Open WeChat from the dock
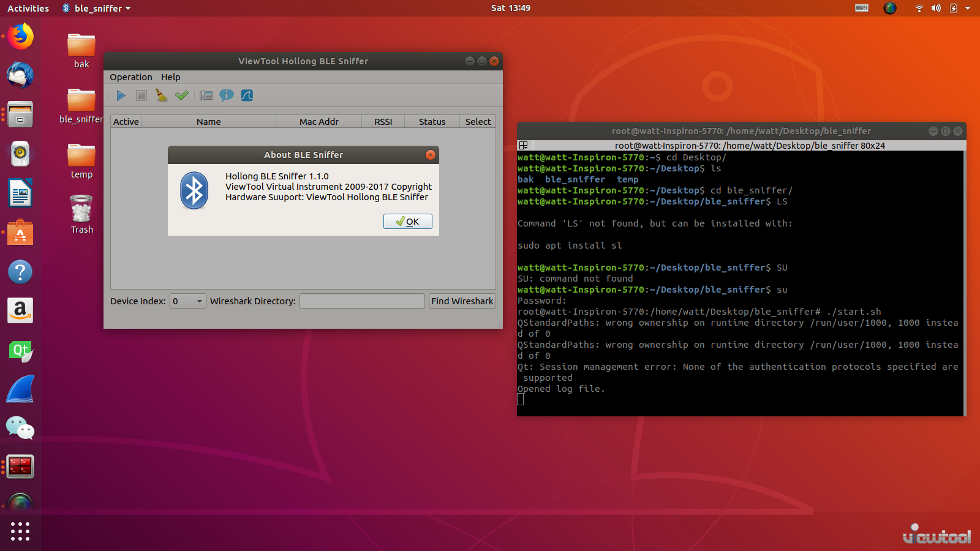980x551 pixels. (x=20, y=429)
